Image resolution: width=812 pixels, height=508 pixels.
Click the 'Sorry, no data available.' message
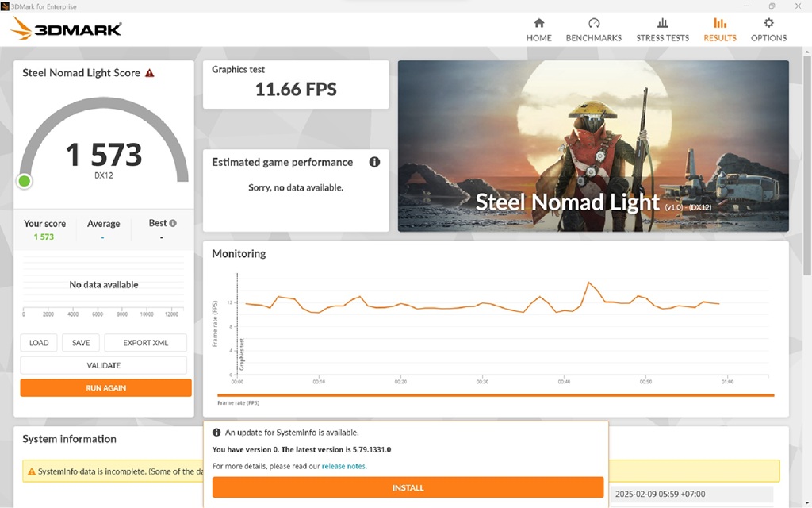(x=296, y=187)
